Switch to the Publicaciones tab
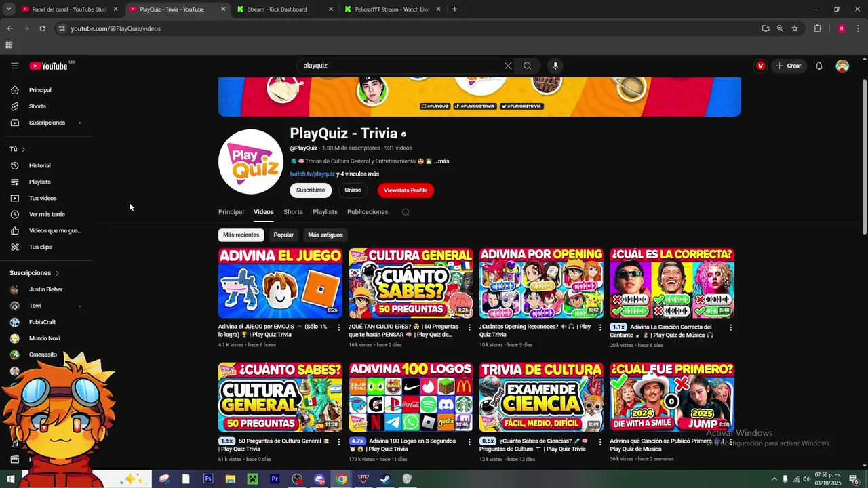The image size is (868, 488). pyautogui.click(x=368, y=212)
